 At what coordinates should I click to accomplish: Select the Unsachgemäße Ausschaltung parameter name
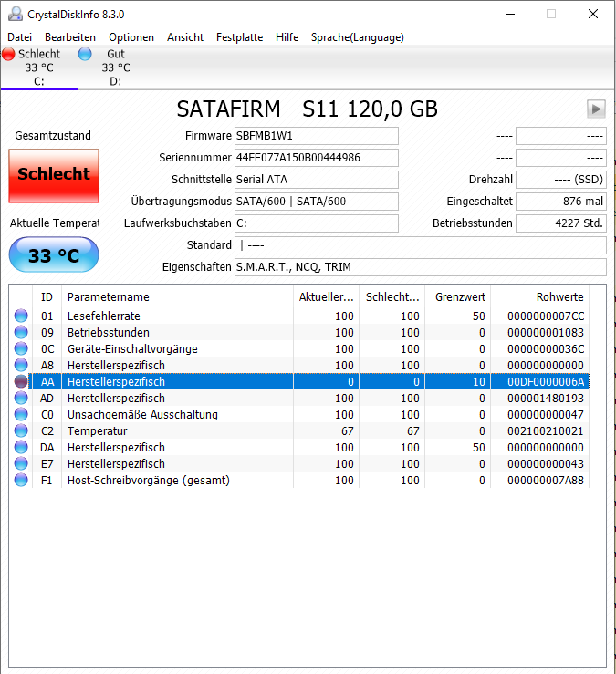coord(142,415)
